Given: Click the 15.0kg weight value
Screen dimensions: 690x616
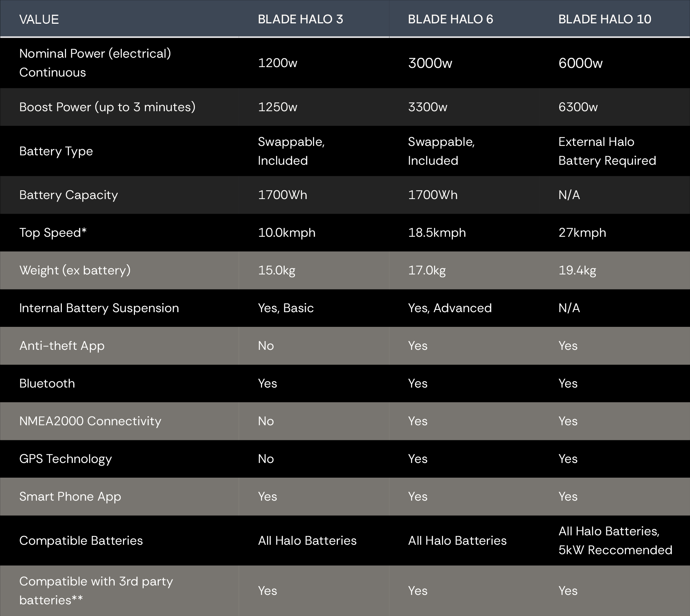Looking at the screenshot, I should [277, 270].
